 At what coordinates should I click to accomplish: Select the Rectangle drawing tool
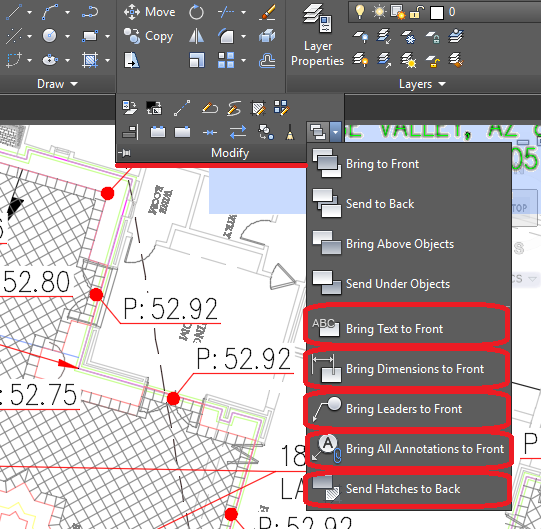[x=90, y=36]
